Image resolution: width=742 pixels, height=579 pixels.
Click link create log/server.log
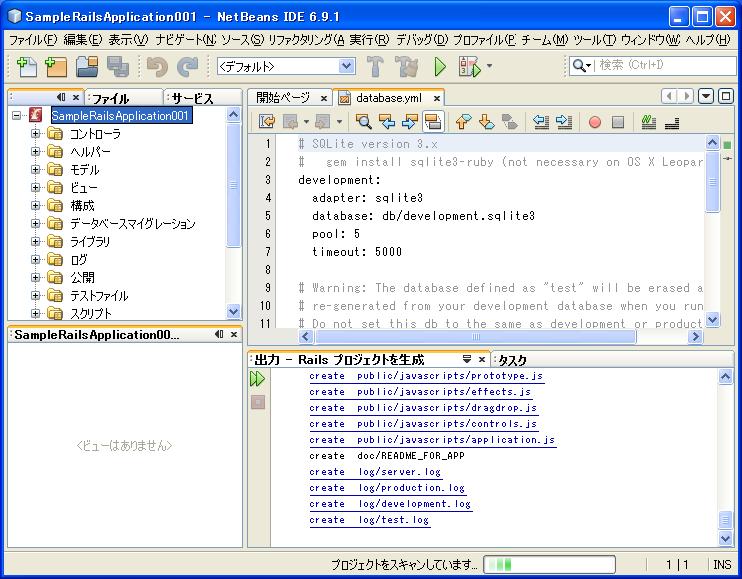coord(375,472)
